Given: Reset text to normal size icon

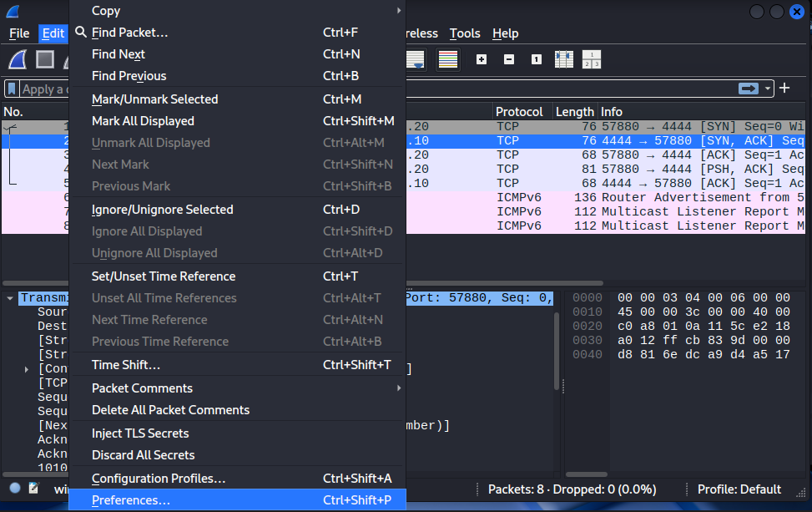Looking at the screenshot, I should 536,59.
